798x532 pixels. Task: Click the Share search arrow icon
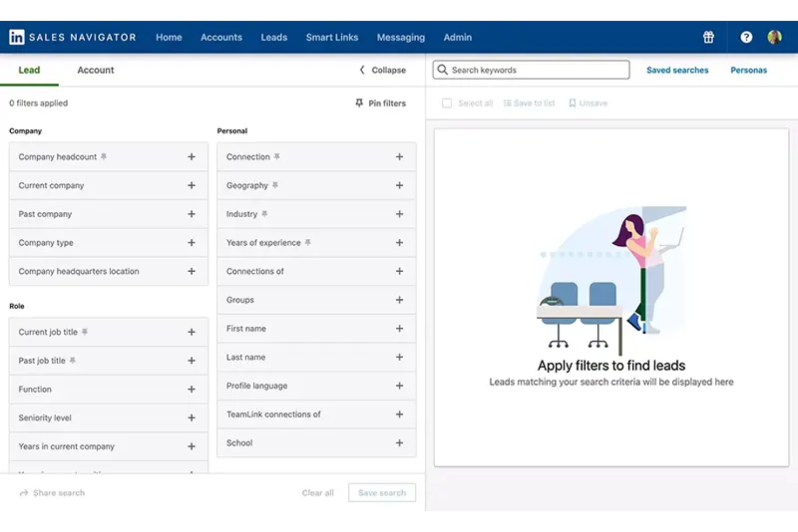pyautogui.click(x=23, y=492)
